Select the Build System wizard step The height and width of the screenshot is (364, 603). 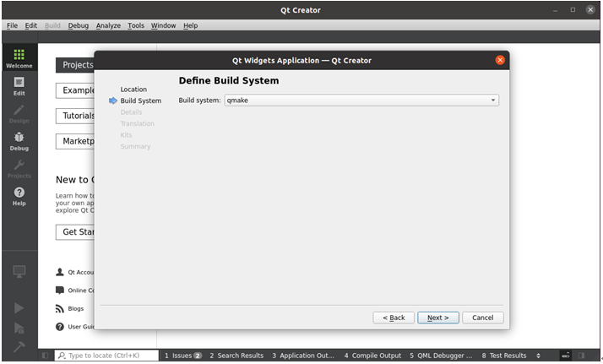(141, 101)
